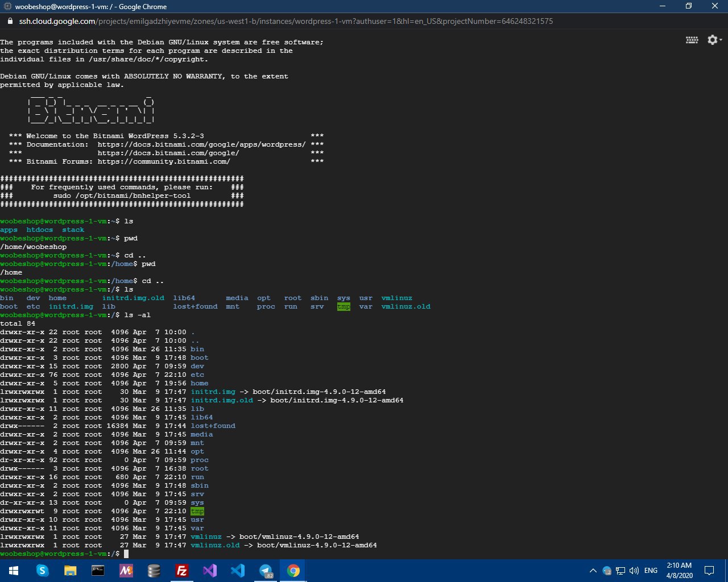Click 'apps' in the home directory listing
728x582 pixels.
(9, 230)
